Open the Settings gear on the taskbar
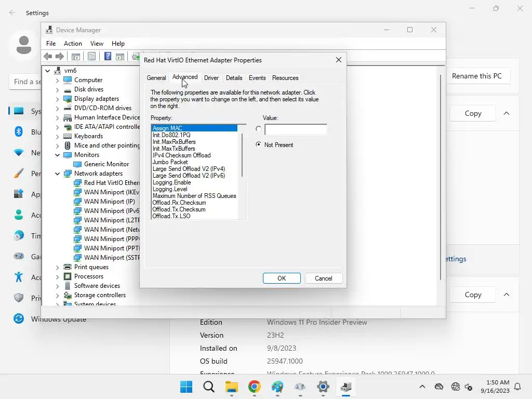This screenshot has width=532, height=399. coord(323,387)
